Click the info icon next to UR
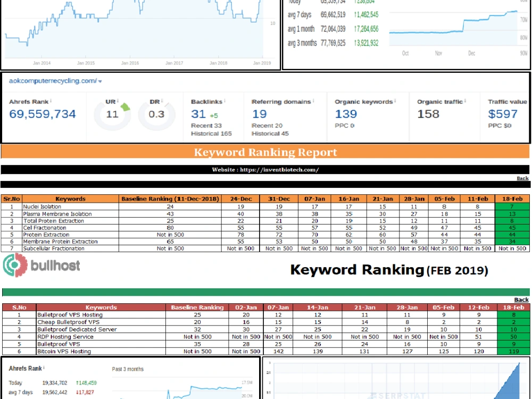532x399 pixels. [x=118, y=101]
